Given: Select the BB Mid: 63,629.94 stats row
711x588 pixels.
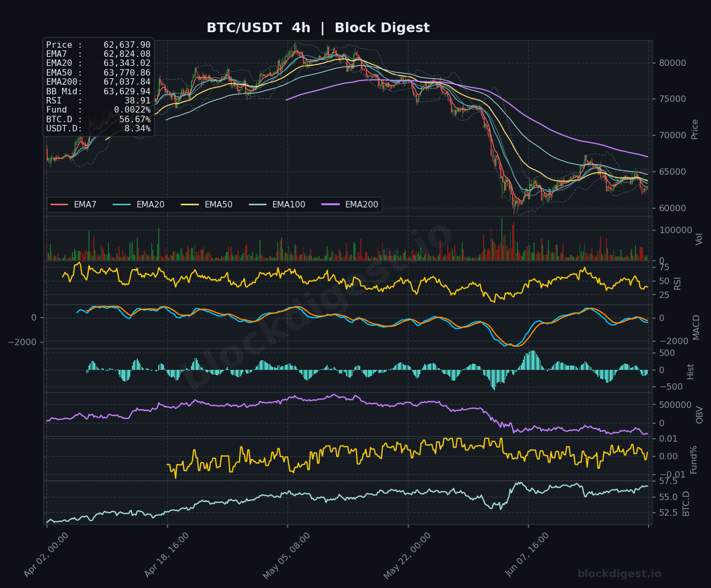Looking at the screenshot, I should (98, 92).
